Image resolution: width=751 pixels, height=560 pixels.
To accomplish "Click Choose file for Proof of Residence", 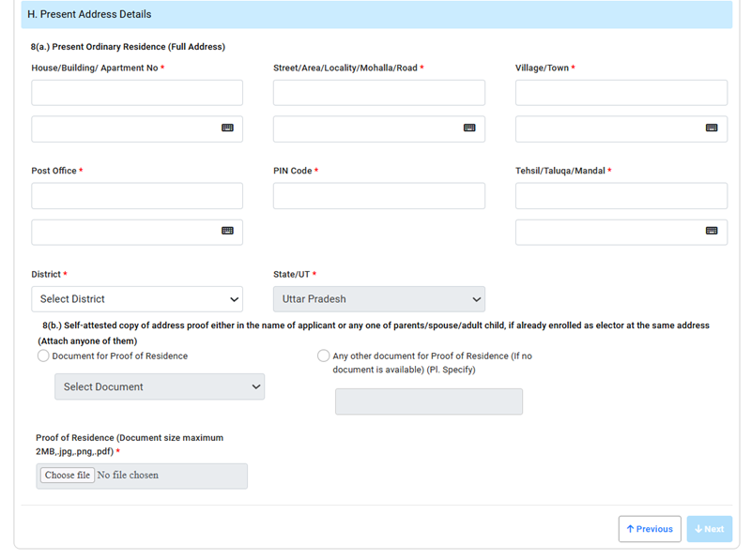I will (x=68, y=476).
